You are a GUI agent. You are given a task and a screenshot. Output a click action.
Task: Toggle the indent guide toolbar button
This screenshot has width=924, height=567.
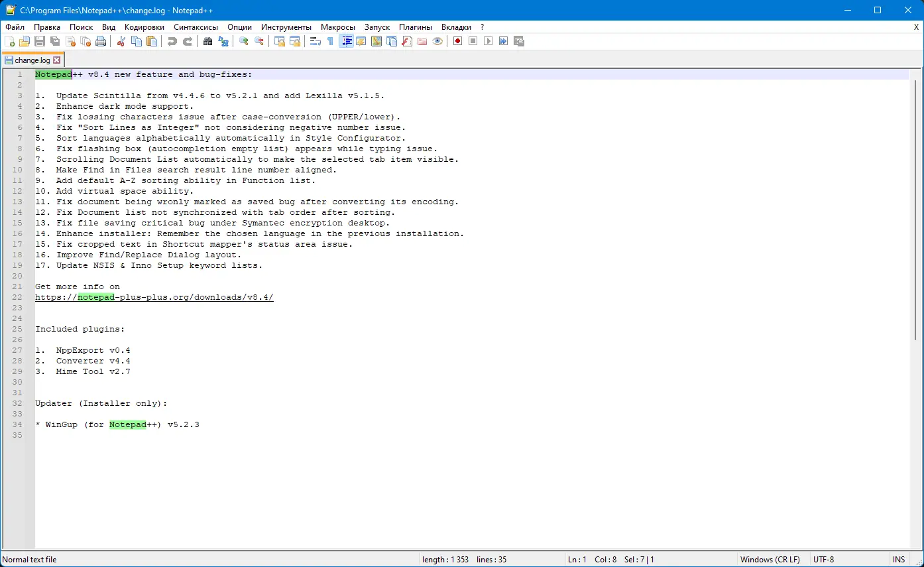coord(346,41)
